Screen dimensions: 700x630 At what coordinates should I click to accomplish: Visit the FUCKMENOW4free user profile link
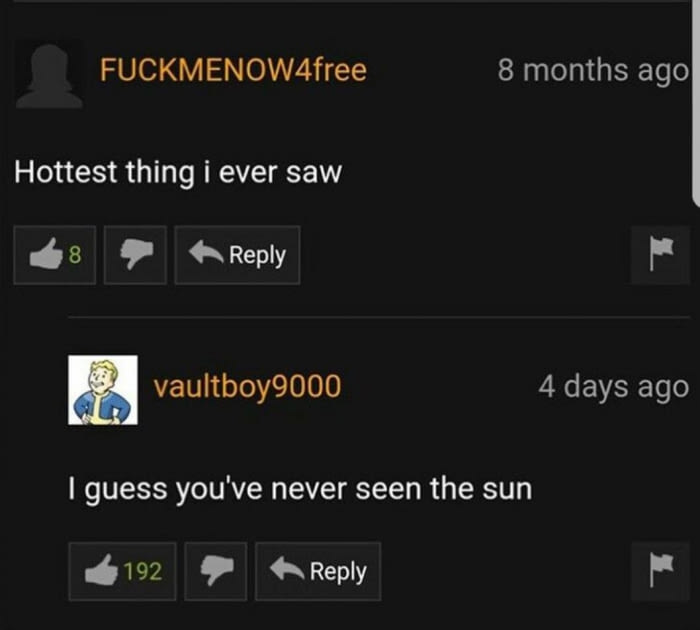(233, 70)
